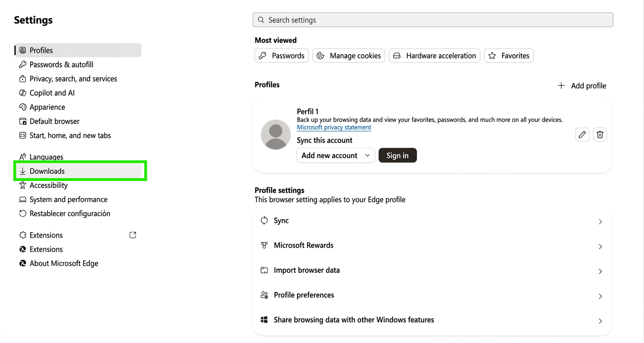Click the Profile settings heading
The image size is (644, 343).
click(x=280, y=190)
